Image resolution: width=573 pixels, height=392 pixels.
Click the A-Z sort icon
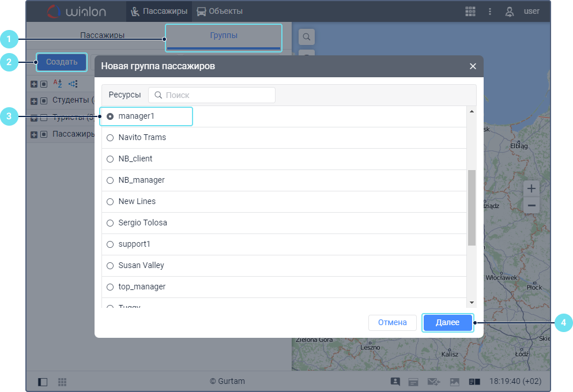coord(58,84)
